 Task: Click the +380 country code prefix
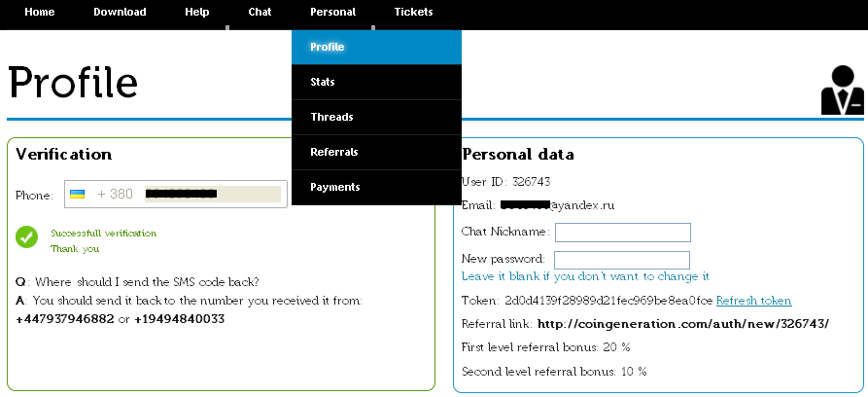pyautogui.click(x=115, y=194)
